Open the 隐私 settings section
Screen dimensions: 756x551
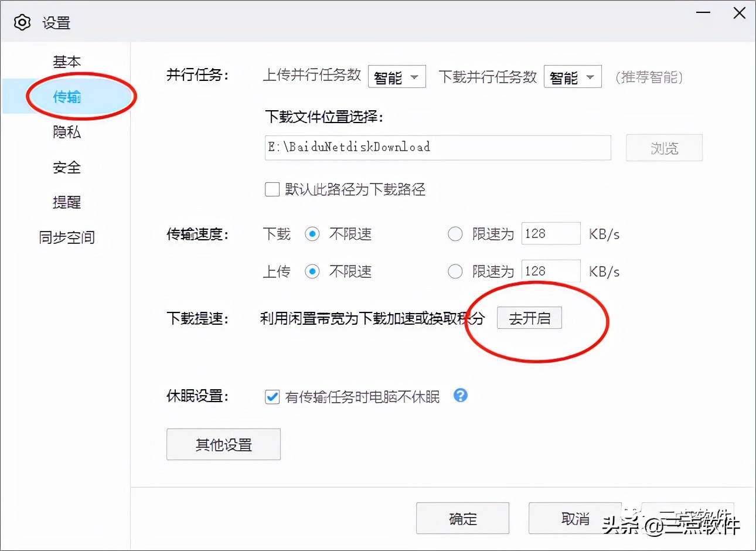tap(66, 132)
